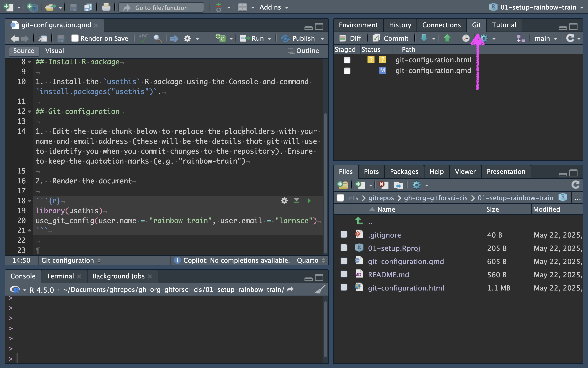The width and height of the screenshot is (588, 368).
Task: Click the Diff button in Git pane
Action: pyautogui.click(x=350, y=39)
